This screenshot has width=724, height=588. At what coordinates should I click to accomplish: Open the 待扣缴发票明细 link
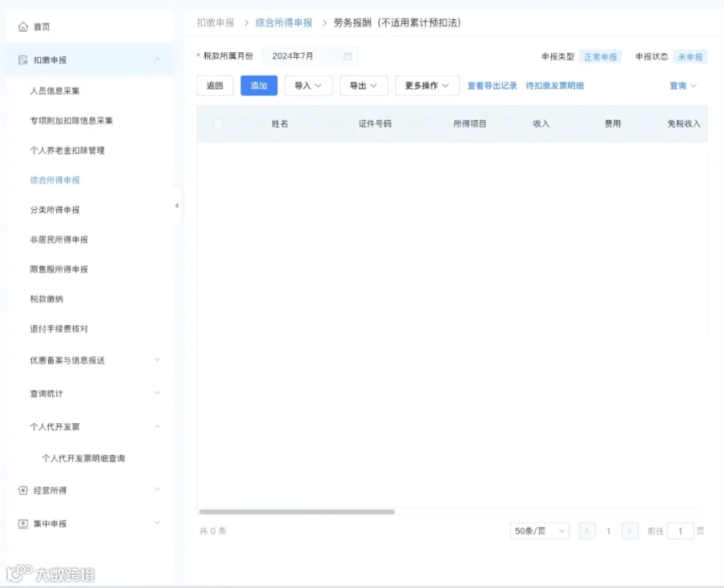point(555,86)
